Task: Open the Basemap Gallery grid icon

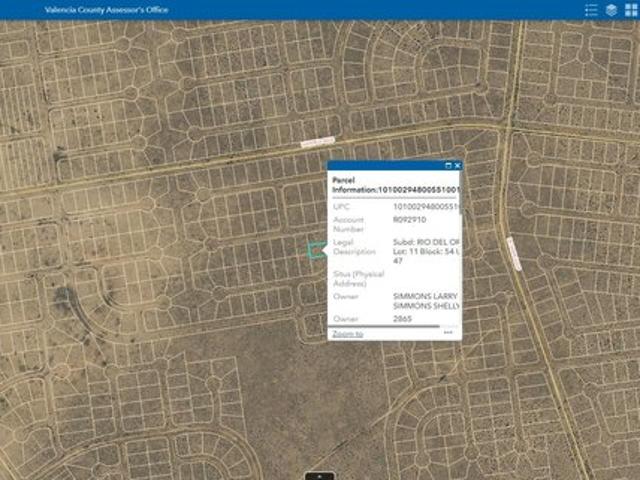Action: pyautogui.click(x=629, y=10)
